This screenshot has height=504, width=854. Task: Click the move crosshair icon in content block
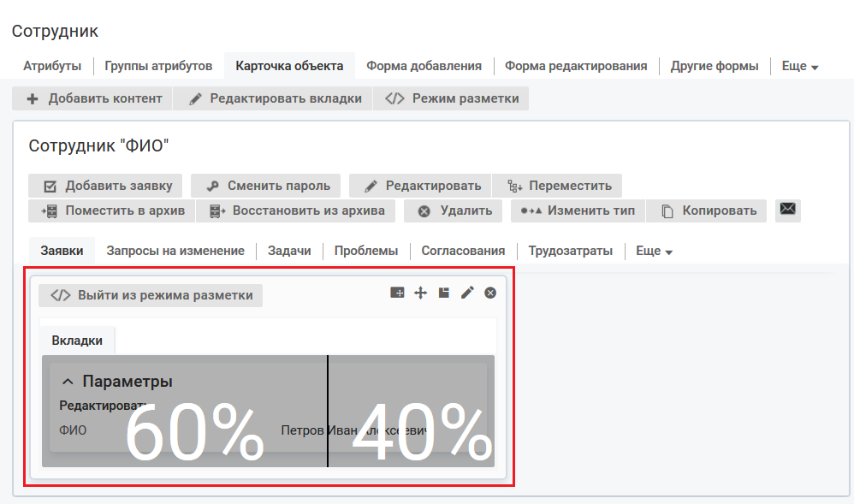(x=420, y=293)
